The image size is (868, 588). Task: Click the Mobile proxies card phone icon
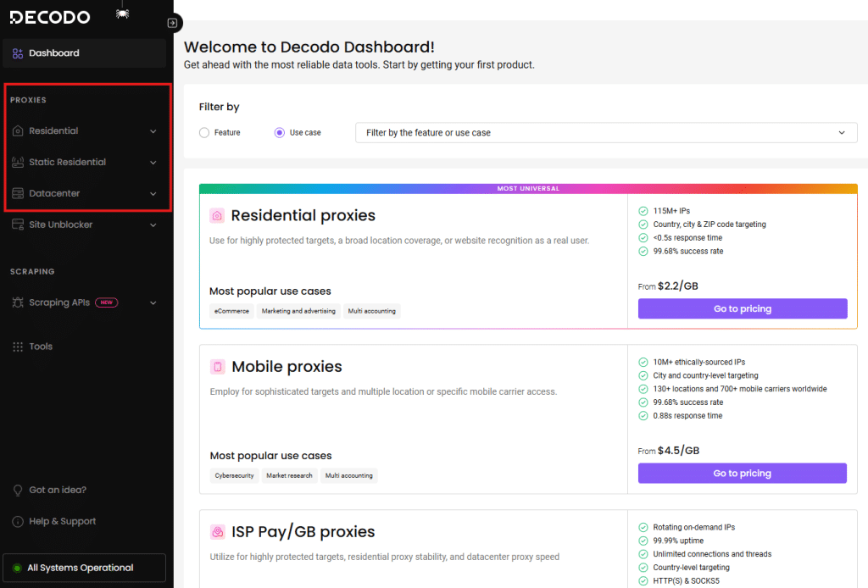218,367
